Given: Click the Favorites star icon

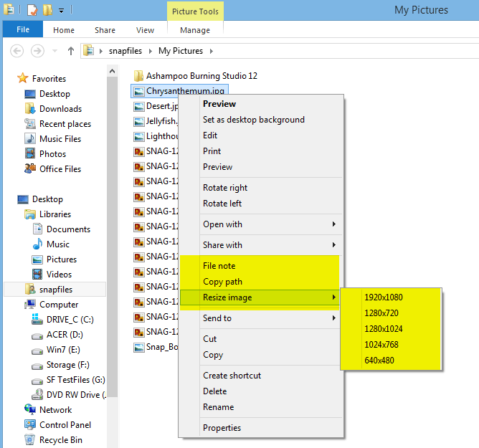Looking at the screenshot, I should point(23,78).
